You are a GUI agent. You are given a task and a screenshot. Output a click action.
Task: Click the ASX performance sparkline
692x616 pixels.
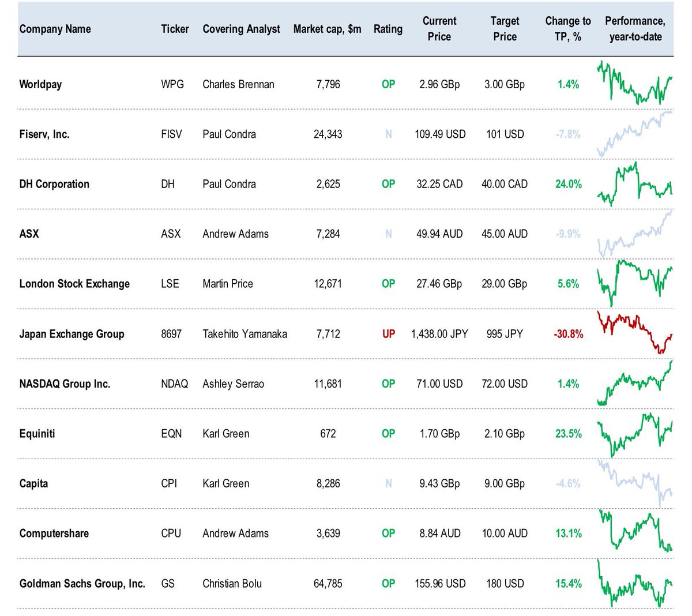(635, 233)
